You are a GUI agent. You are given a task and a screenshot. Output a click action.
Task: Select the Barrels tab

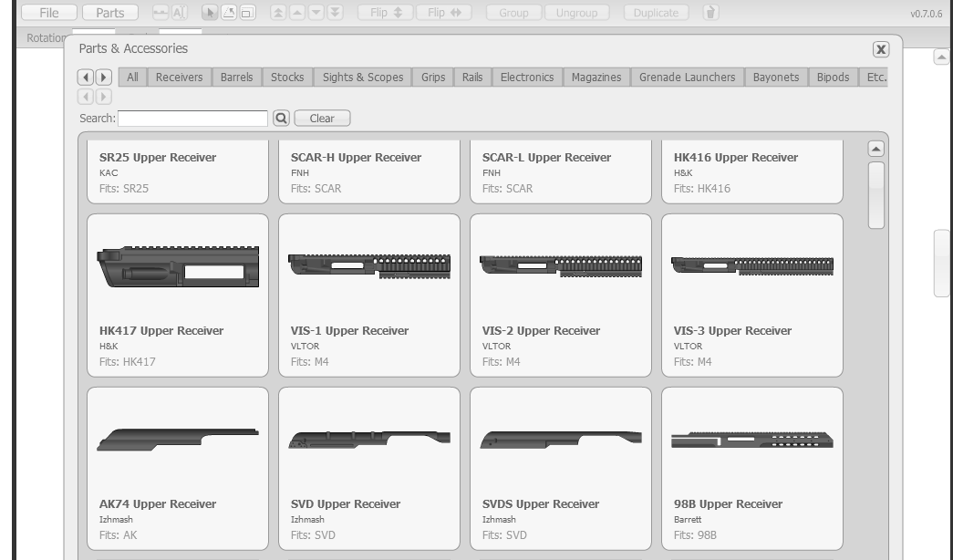click(236, 78)
